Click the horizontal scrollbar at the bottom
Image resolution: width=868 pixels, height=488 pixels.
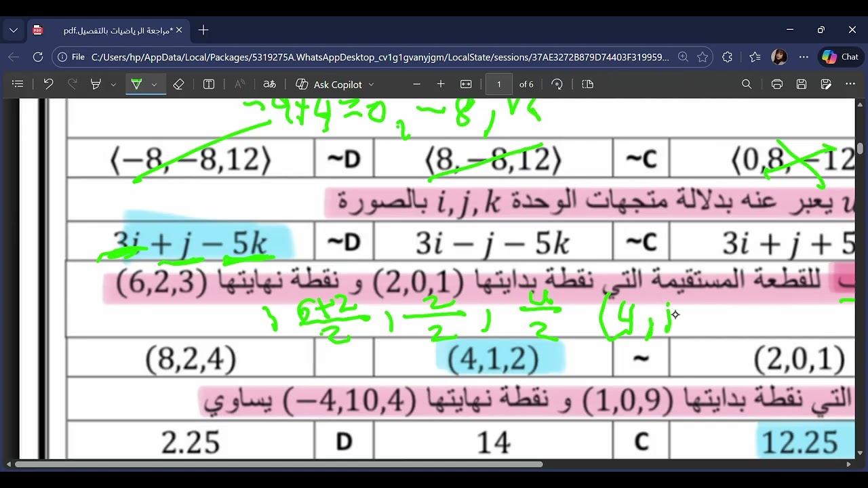click(x=279, y=464)
